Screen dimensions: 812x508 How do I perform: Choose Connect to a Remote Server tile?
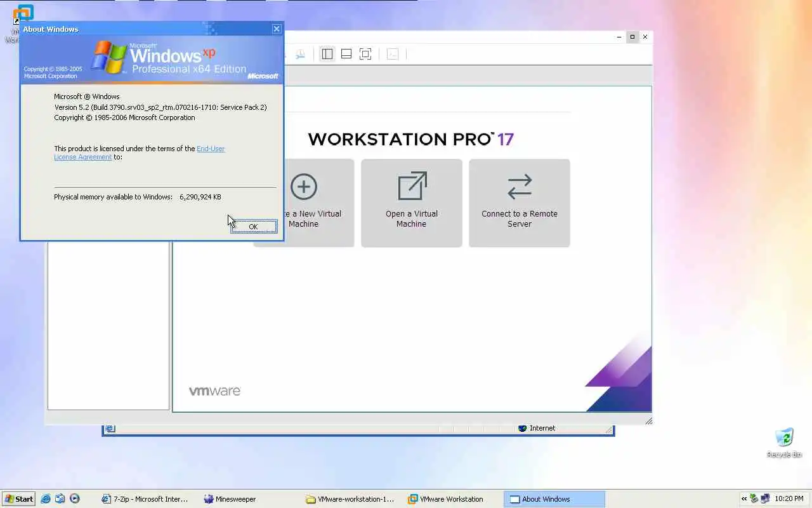pyautogui.click(x=520, y=203)
